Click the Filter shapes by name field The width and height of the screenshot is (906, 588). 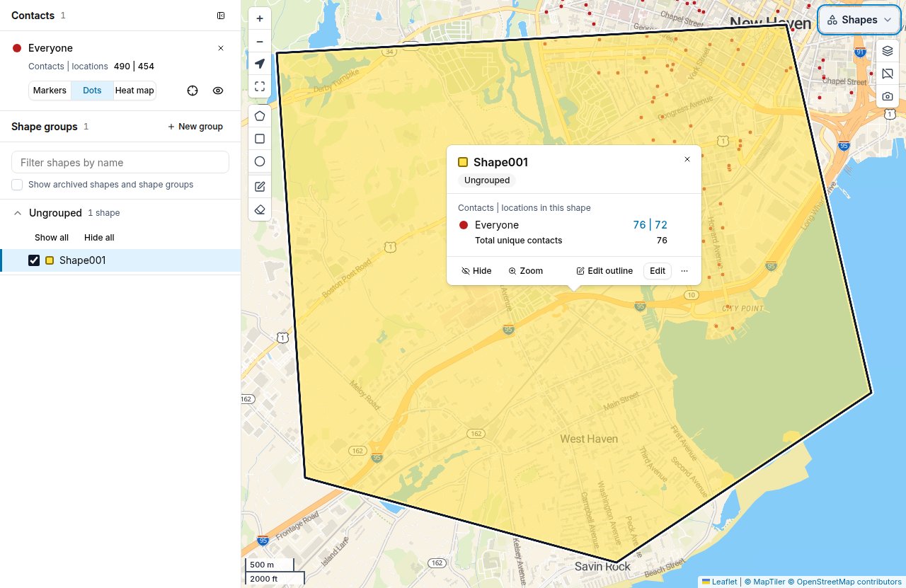[120, 162]
